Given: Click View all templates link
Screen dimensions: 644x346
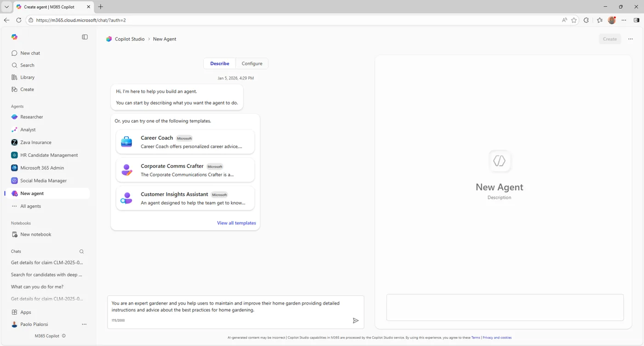Looking at the screenshot, I should (236, 223).
